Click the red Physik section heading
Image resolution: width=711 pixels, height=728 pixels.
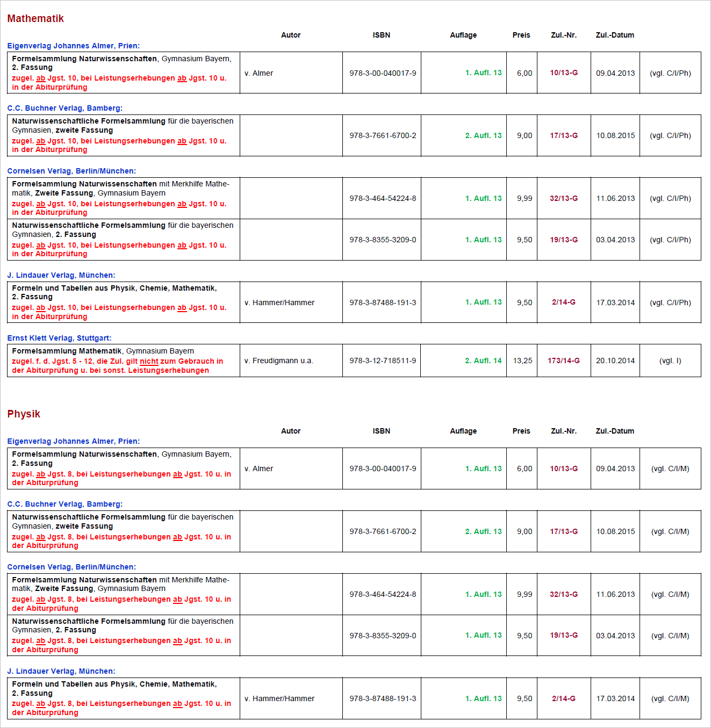24,414
